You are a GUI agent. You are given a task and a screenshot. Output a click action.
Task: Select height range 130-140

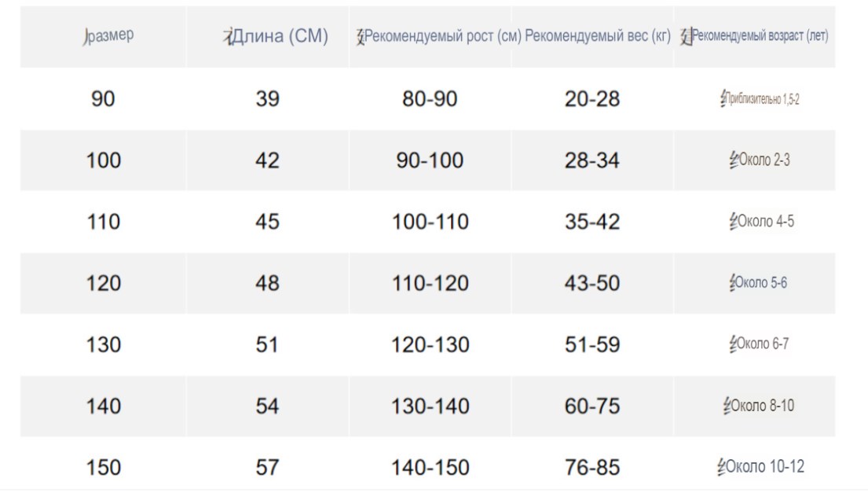(x=430, y=407)
